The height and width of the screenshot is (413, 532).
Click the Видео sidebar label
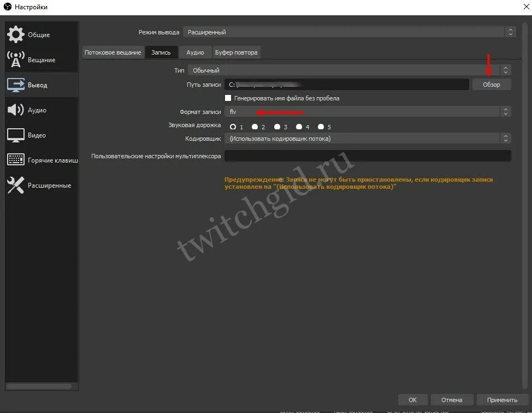click(x=37, y=135)
